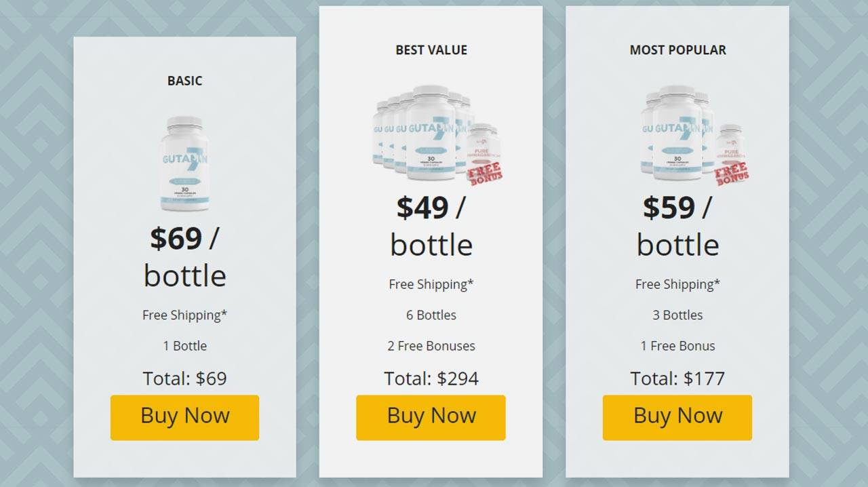The width and height of the screenshot is (868, 487).
Task: Click Total: $69 text
Action: [184, 378]
